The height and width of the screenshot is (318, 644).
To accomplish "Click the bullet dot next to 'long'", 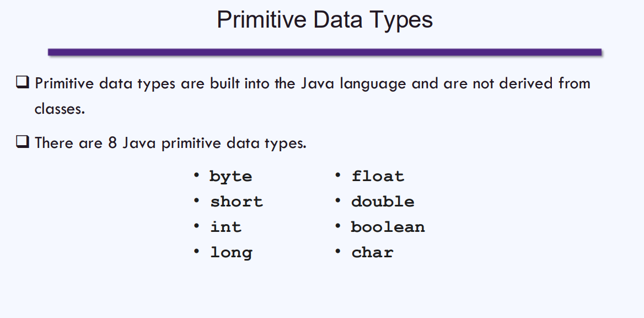I will click(x=196, y=252).
